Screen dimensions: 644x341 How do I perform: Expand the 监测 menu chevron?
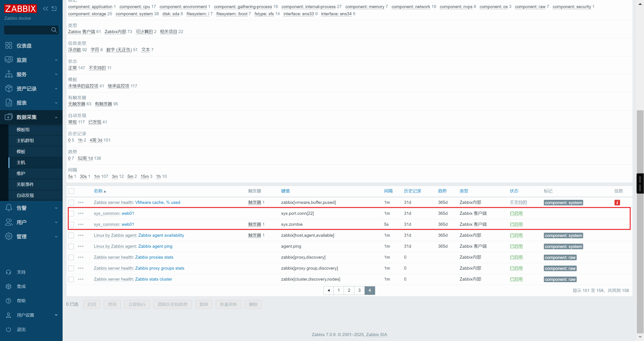point(56,60)
